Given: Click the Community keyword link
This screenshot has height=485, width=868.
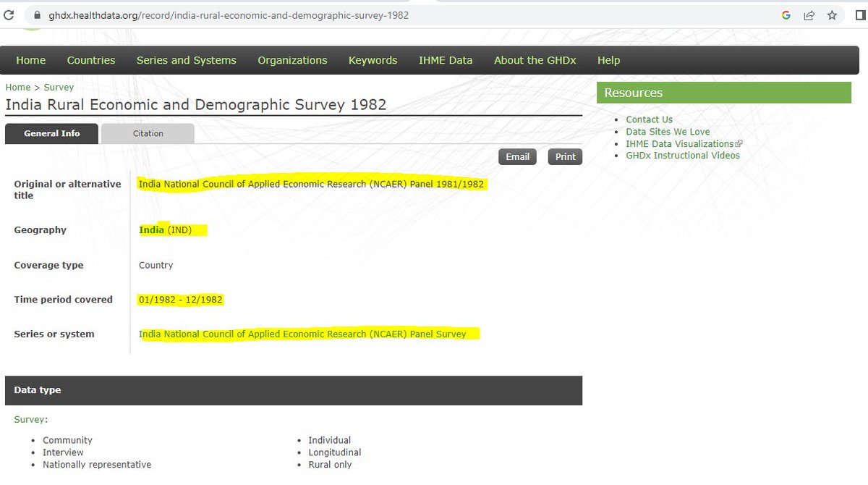Looking at the screenshot, I should (67, 440).
